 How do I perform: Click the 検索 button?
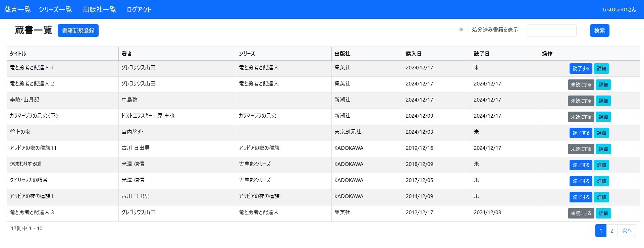click(x=599, y=30)
